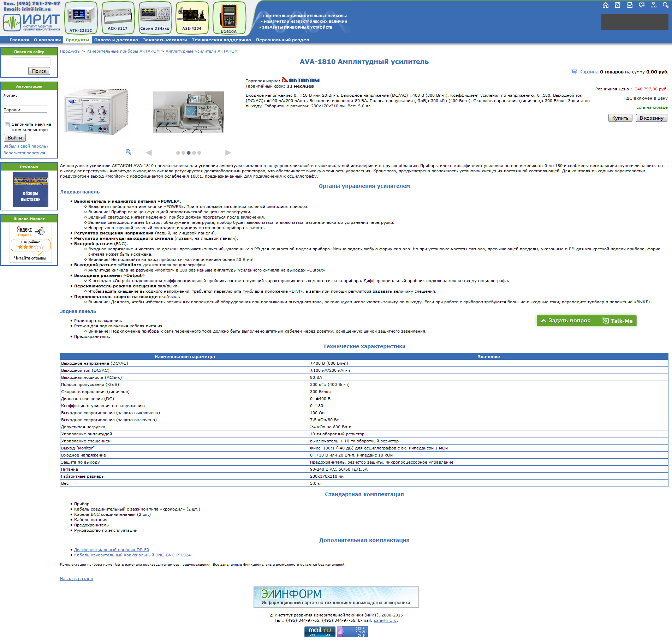
Task: Open the 'Дифференциальный пробник DP-50' link
Action: (x=112, y=550)
